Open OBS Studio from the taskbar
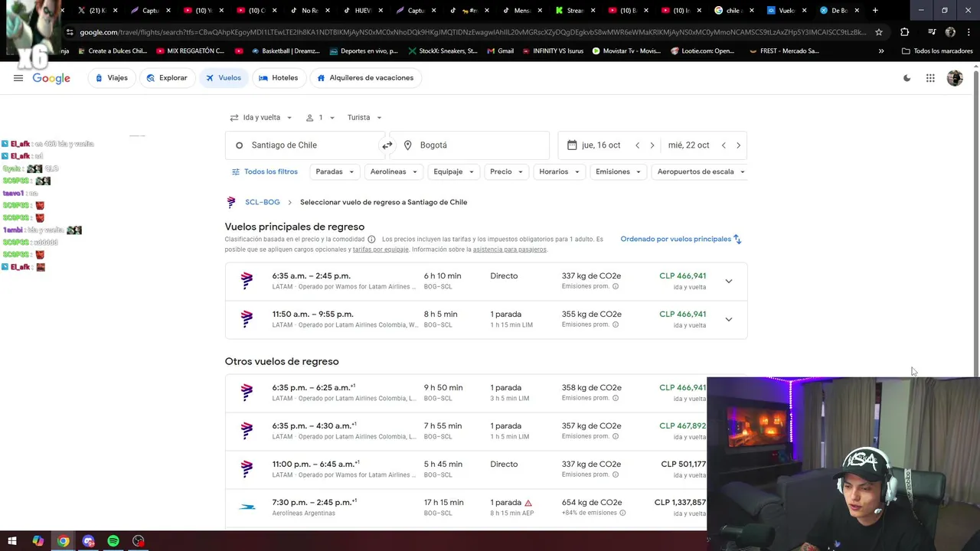Screen dimensions: 980x551 (x=139, y=541)
